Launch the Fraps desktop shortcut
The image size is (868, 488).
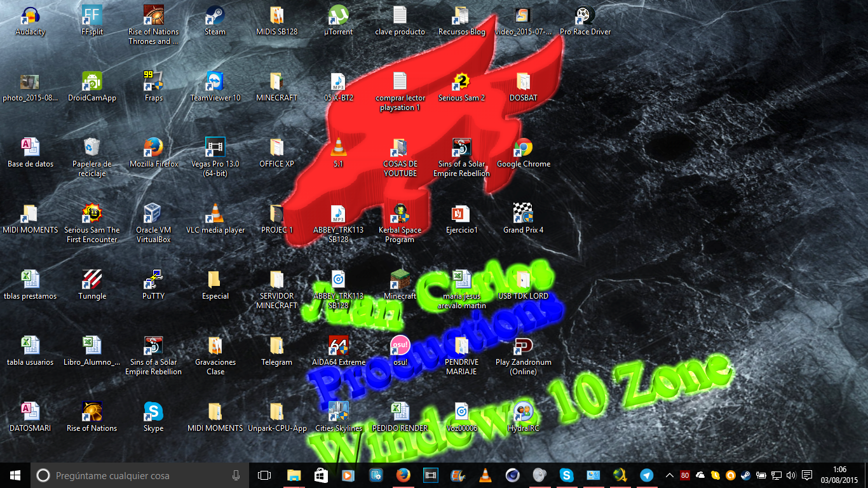click(154, 86)
